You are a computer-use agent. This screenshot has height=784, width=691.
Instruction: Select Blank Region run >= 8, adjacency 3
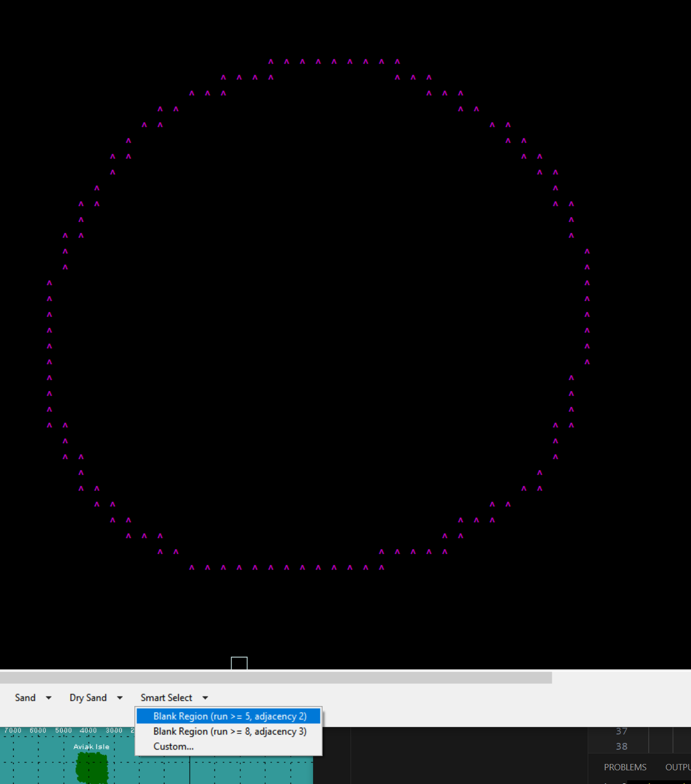coord(229,731)
